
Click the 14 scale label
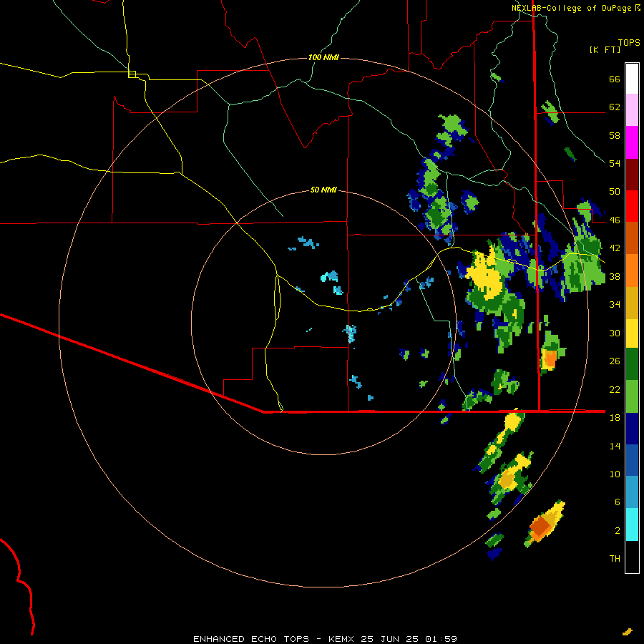pyautogui.click(x=615, y=446)
